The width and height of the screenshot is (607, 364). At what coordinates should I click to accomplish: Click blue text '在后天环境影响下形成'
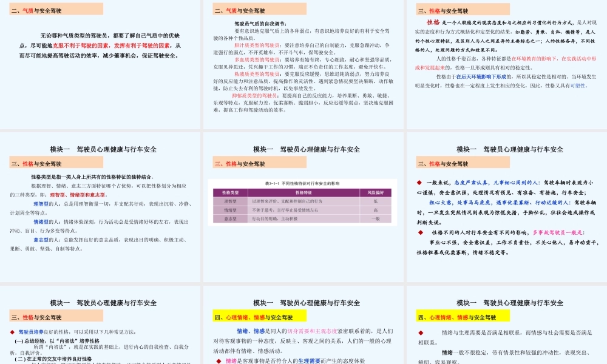481,76
